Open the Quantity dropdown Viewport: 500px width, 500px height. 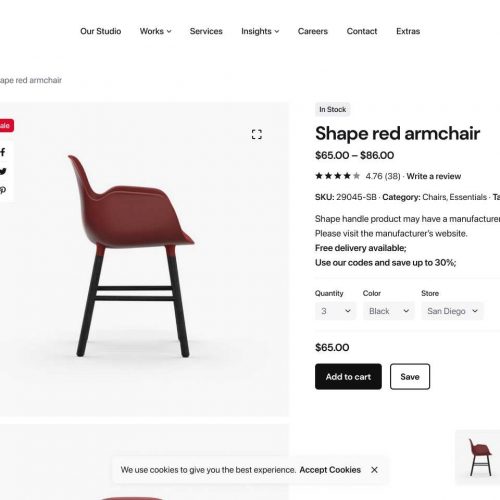click(335, 311)
